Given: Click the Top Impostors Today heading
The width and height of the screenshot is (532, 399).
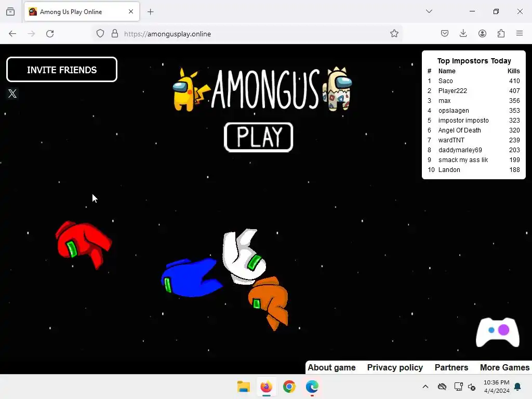Looking at the screenshot, I should pyautogui.click(x=474, y=61).
